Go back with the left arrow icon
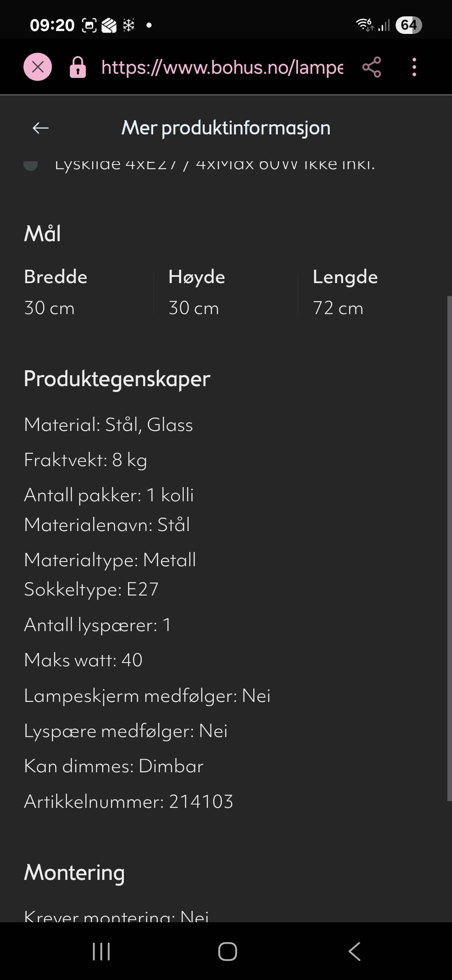452x980 pixels. [40, 128]
